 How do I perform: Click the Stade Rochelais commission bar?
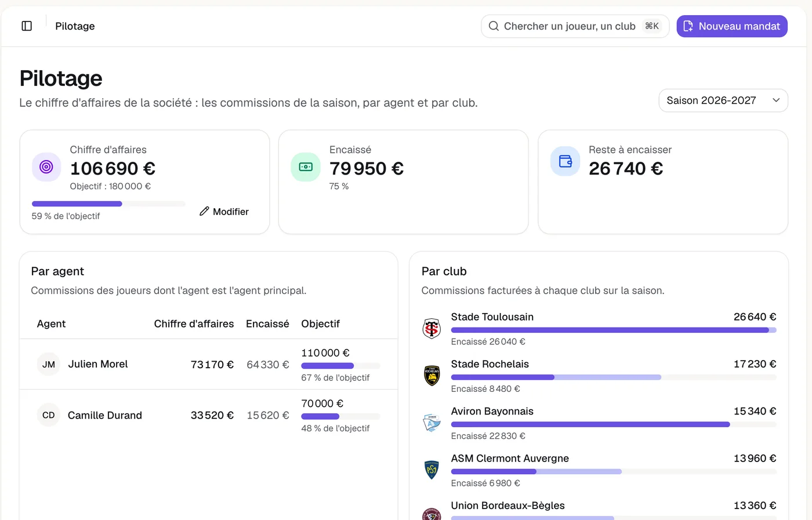(x=614, y=377)
